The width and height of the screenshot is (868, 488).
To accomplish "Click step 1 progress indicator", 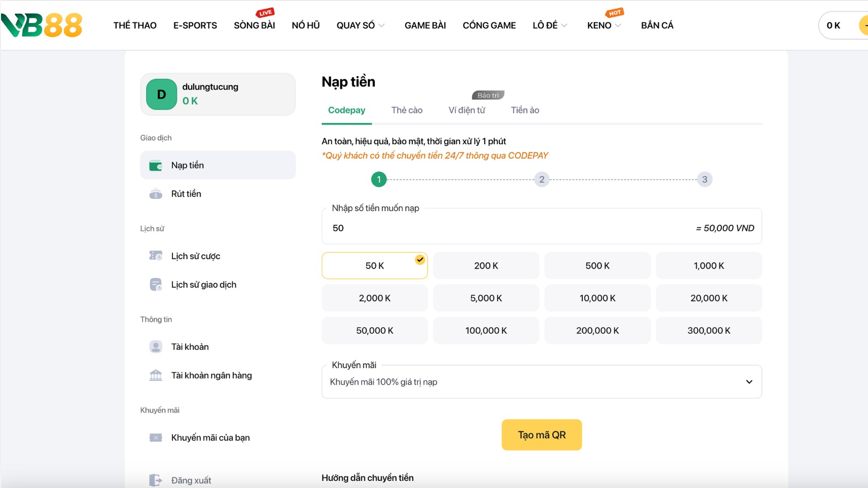I will (379, 179).
